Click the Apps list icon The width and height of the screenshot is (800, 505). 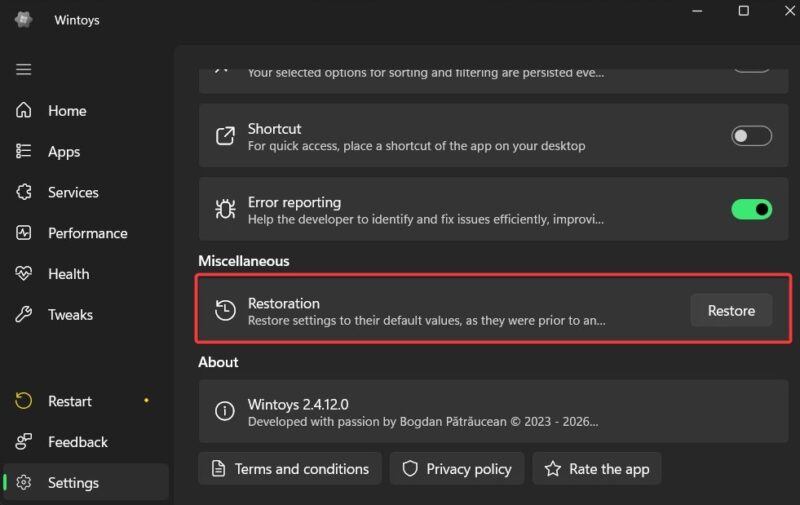pos(23,151)
